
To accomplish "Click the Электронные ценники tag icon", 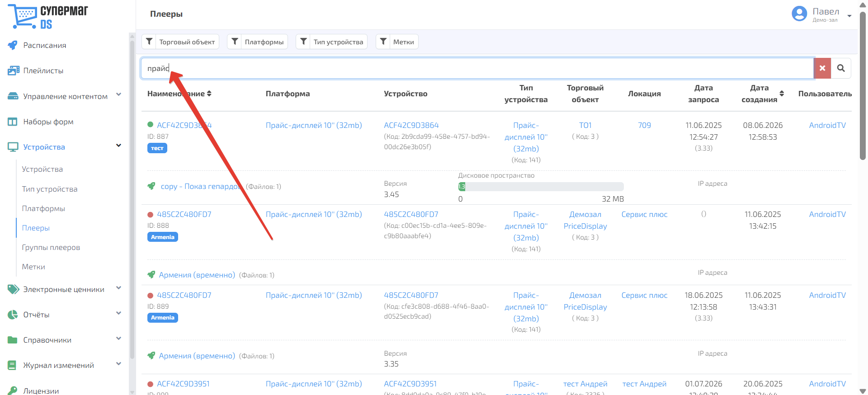I will (13, 289).
